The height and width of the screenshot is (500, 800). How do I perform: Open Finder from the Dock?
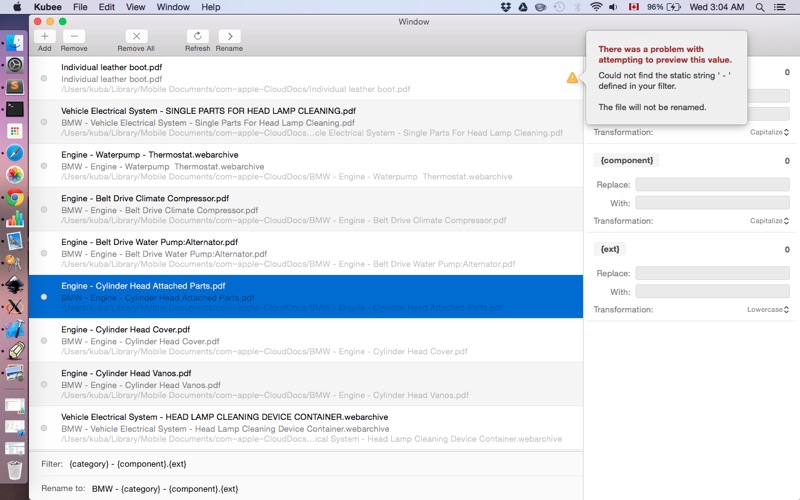[x=15, y=43]
